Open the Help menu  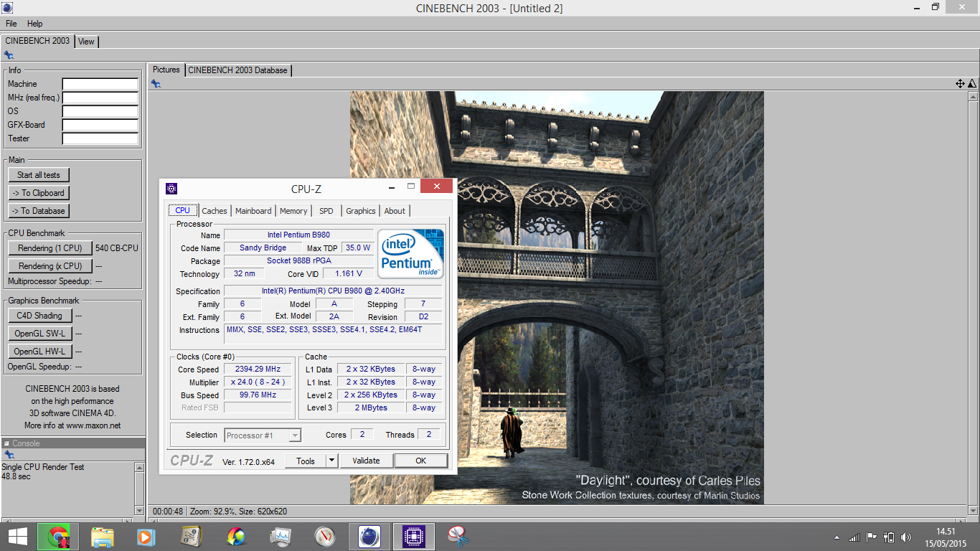point(35,24)
